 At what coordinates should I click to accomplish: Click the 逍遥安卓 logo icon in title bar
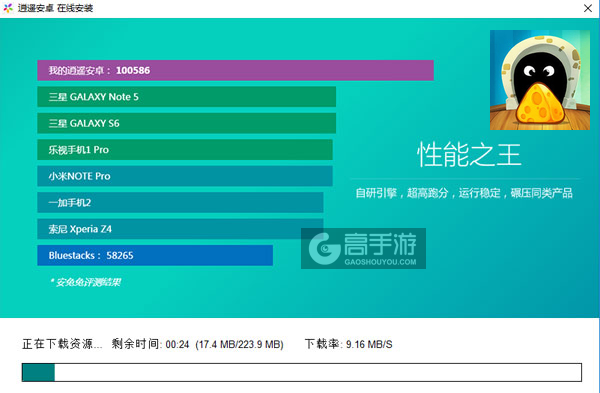pyautogui.click(x=8, y=8)
